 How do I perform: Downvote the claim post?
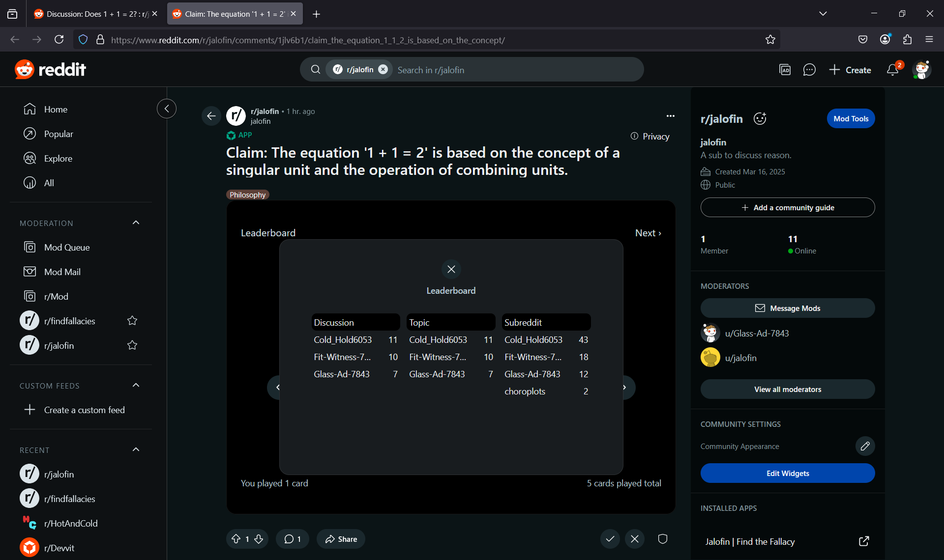[x=259, y=539]
